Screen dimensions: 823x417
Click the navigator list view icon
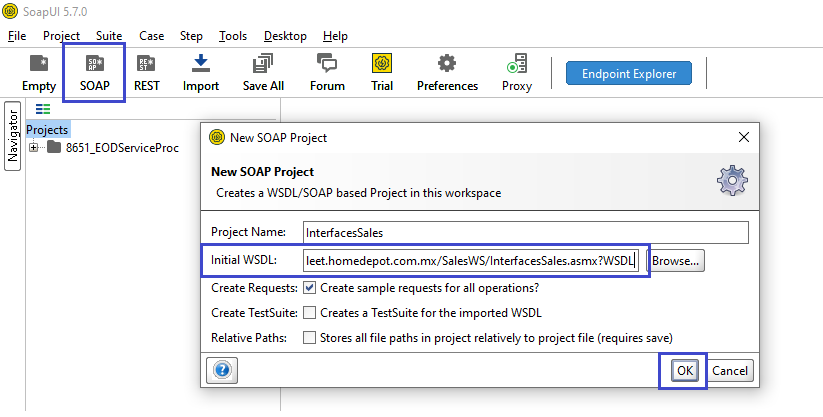coord(43,109)
